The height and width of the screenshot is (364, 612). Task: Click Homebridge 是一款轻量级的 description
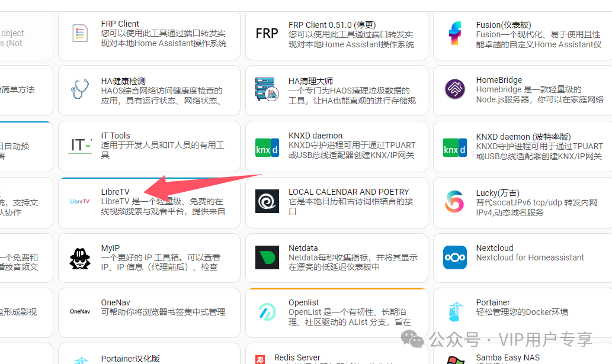[x=539, y=94]
